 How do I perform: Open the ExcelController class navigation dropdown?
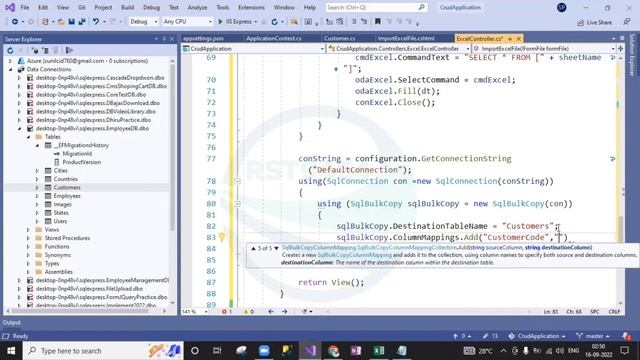(x=398, y=49)
